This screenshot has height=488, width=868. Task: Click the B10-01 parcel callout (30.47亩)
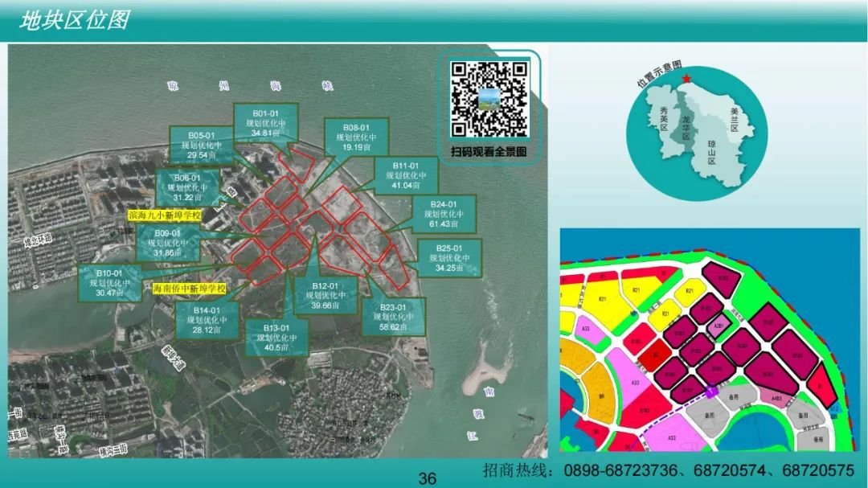pyautogui.click(x=110, y=283)
